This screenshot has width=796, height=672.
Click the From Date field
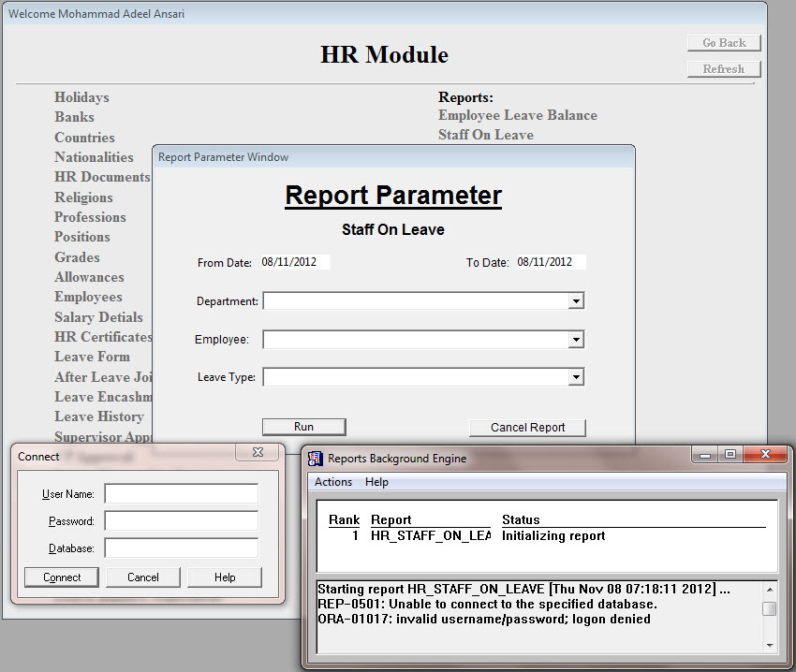294,262
